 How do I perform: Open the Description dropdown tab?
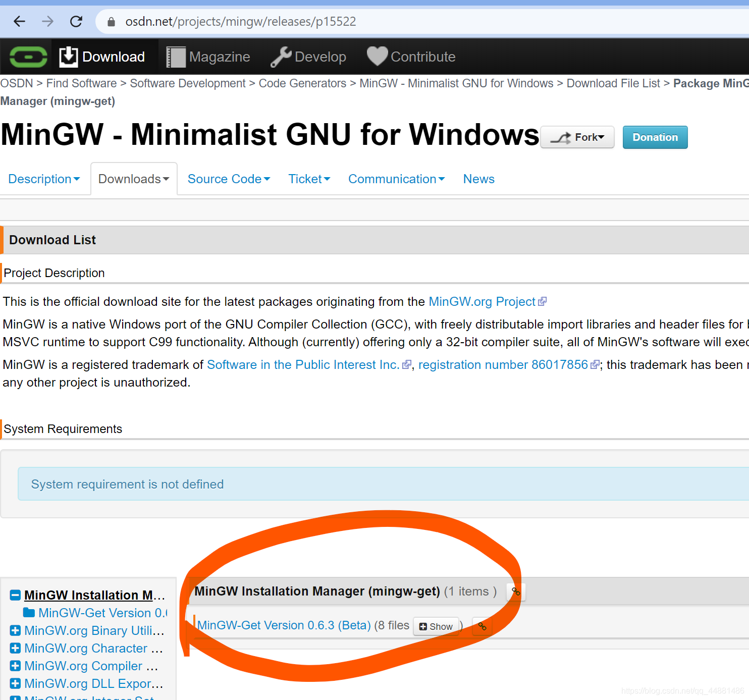pyautogui.click(x=44, y=179)
